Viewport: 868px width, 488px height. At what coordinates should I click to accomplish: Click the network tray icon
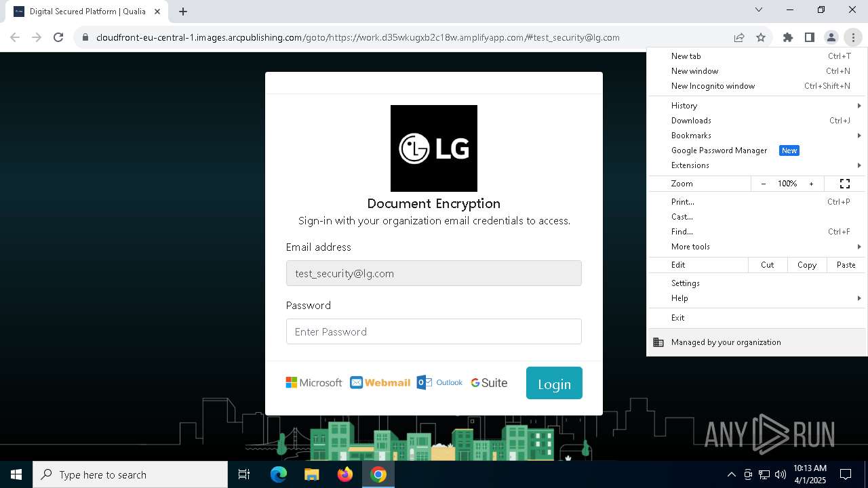click(764, 474)
